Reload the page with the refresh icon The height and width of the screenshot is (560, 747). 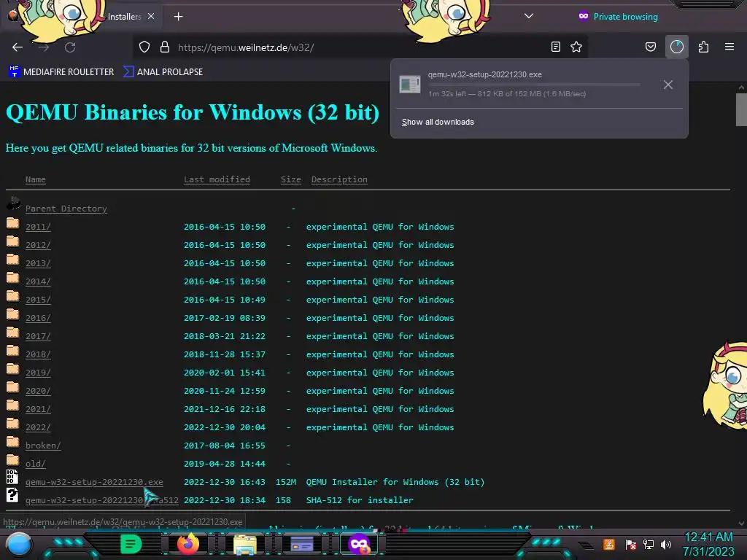[x=70, y=47]
